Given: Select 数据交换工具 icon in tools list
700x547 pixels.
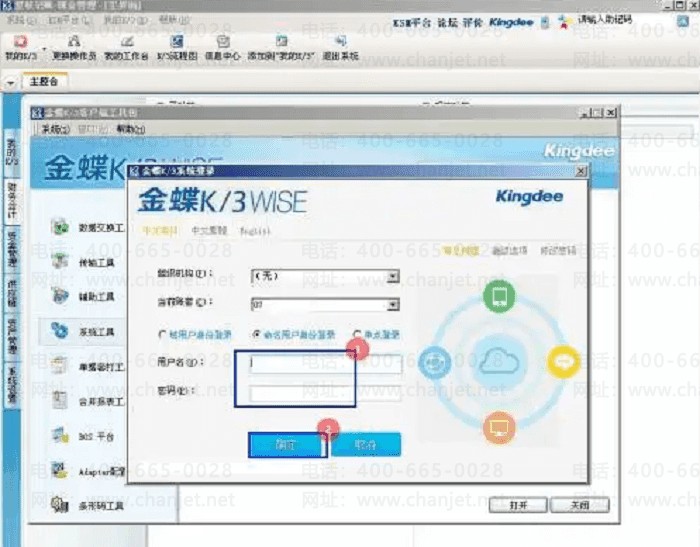Looking at the screenshot, I should pos(59,227).
